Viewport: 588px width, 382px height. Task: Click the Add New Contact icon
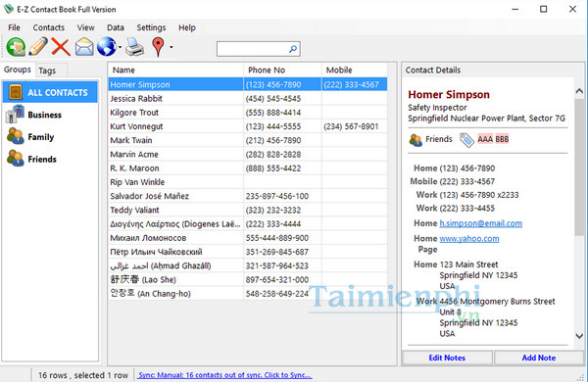16,47
